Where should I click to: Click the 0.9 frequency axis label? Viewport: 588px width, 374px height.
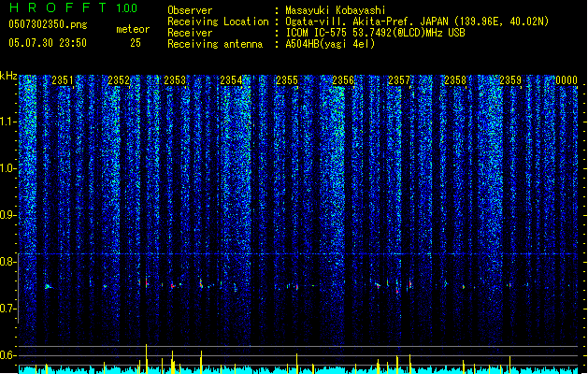(8, 215)
